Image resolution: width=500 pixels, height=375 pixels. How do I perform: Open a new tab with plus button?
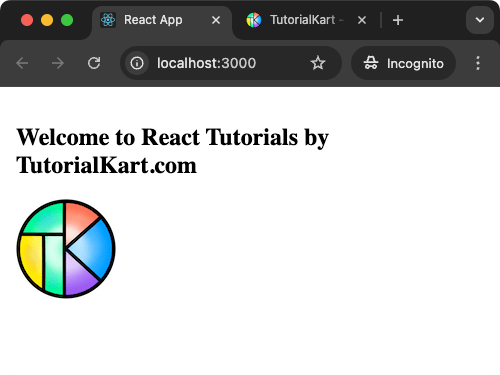tap(398, 20)
